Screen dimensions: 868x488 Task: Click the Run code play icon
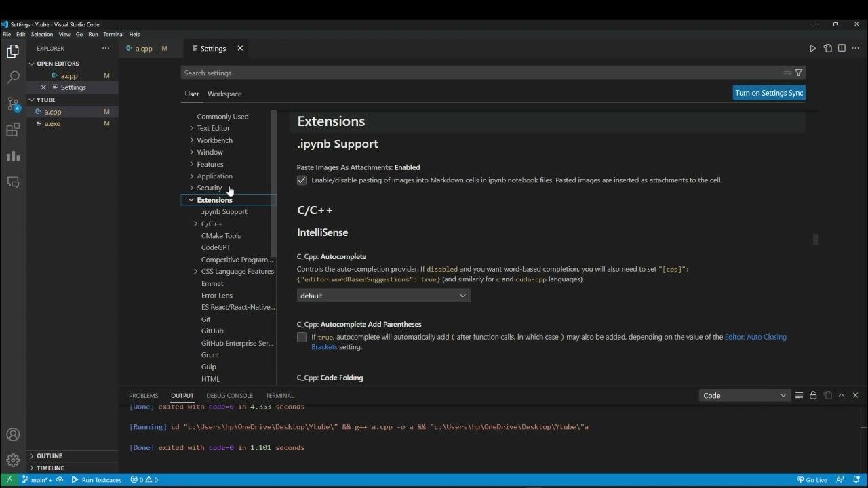pos(812,48)
